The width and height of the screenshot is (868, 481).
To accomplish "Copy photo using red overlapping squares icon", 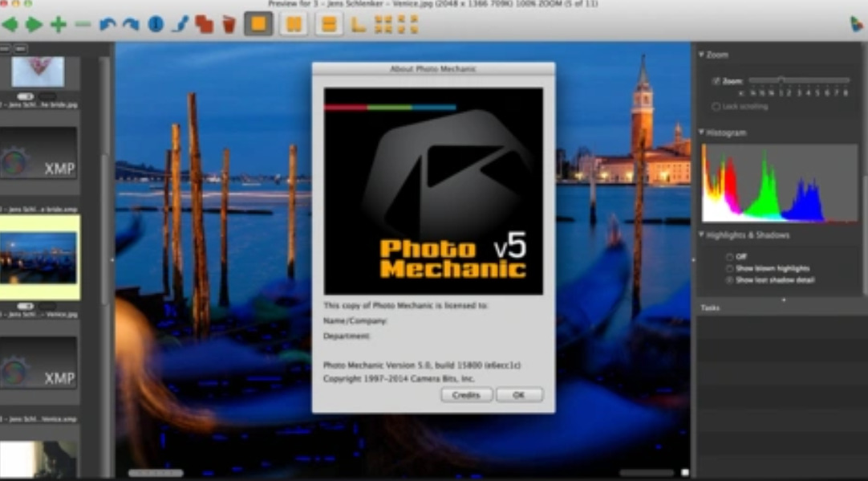I will coord(205,24).
